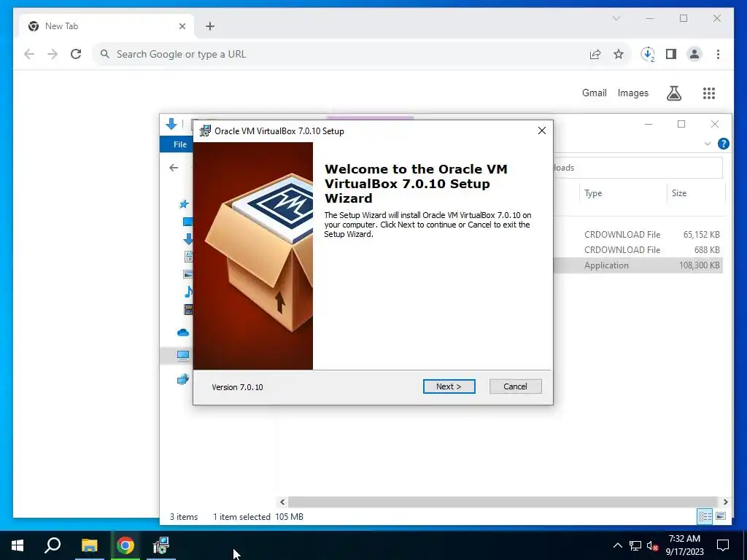Sort by Type column in Explorer

click(x=622, y=192)
